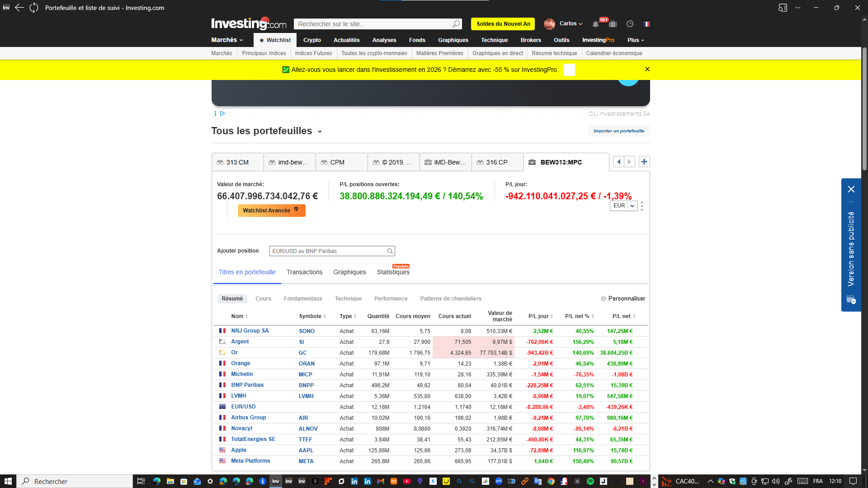Open the BNP Paribas link
The height and width of the screenshot is (488, 868).
click(247, 385)
